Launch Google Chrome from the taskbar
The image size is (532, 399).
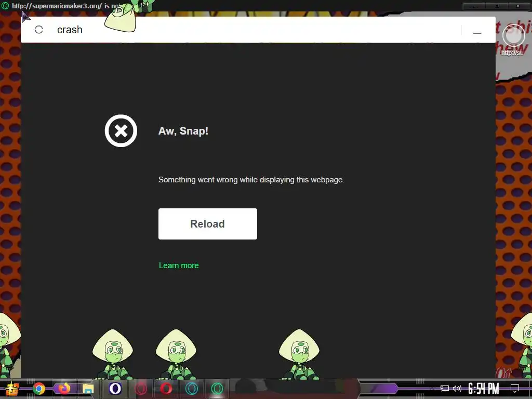[x=39, y=389]
